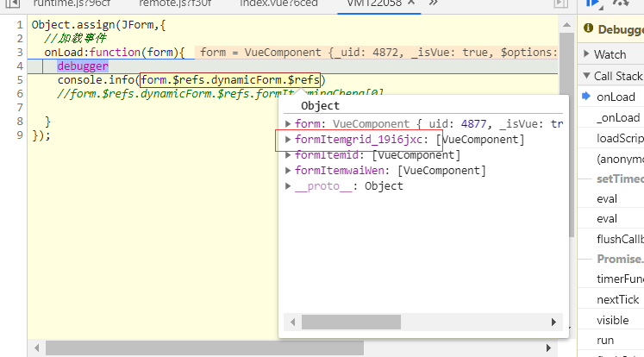
Task: Click line number 5 in the gutter
Action: point(20,80)
